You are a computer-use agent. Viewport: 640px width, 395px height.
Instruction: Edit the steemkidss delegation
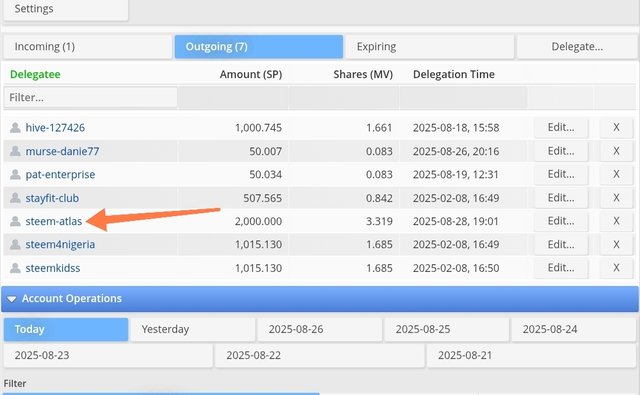561,268
